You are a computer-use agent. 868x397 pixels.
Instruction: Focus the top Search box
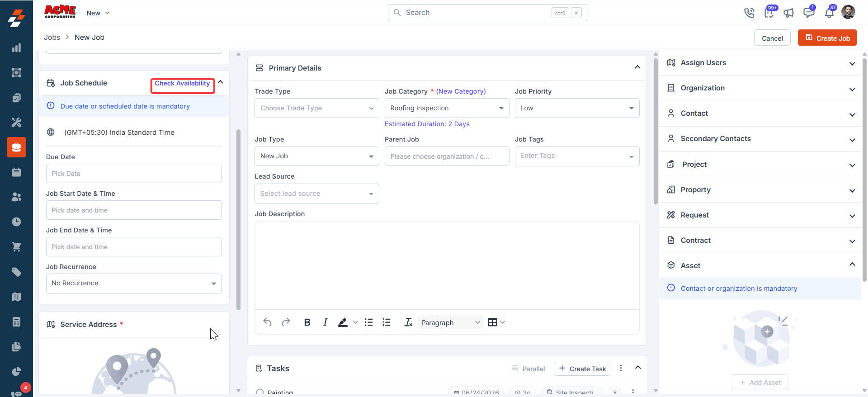tap(487, 13)
